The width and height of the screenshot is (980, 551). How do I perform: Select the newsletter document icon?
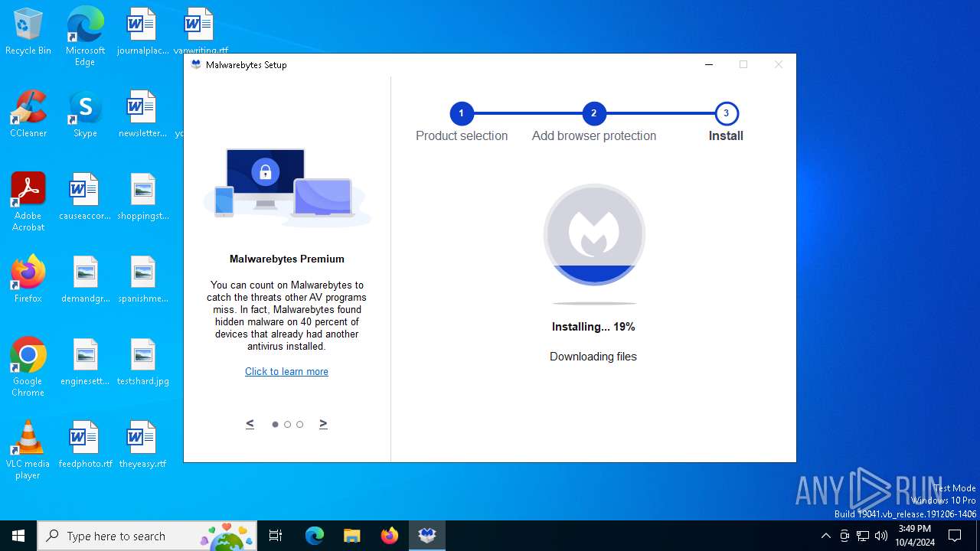pyautogui.click(x=142, y=115)
